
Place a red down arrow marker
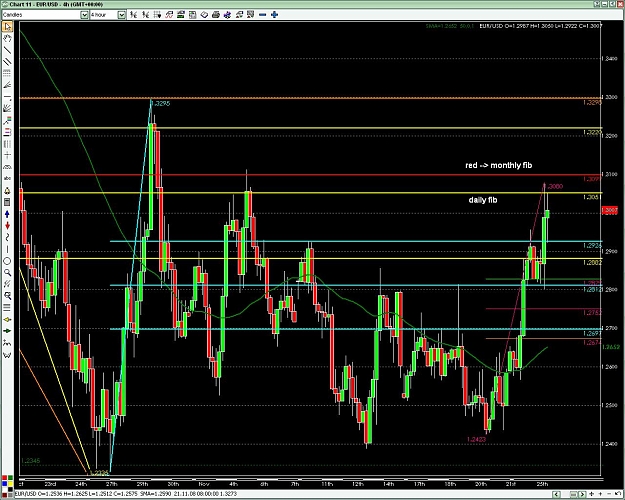(x=7, y=226)
